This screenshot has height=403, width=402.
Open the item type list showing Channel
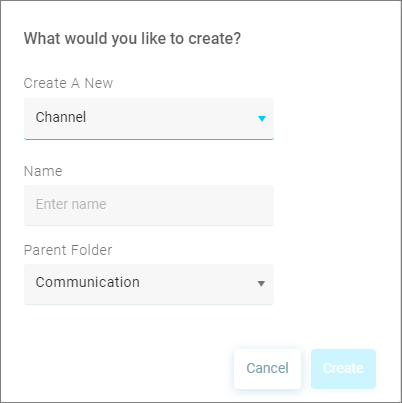149,119
